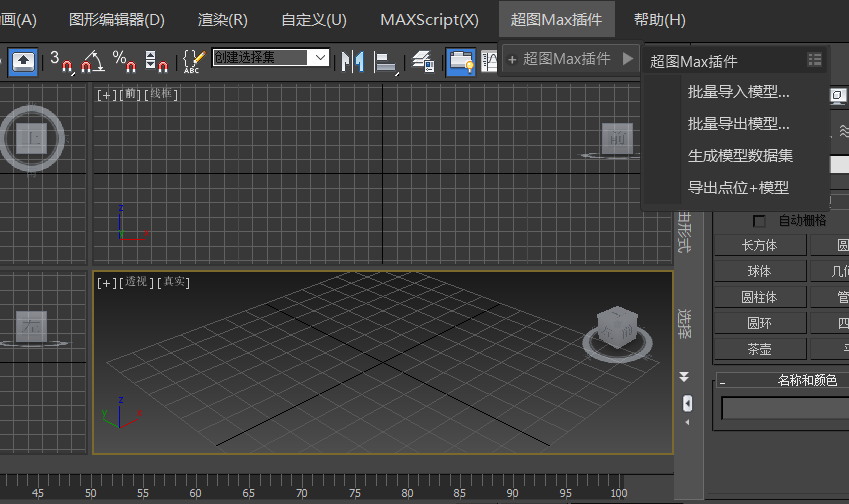The height and width of the screenshot is (504, 849).
Task: Toggle the Ribbon display icon
Action: click(460, 60)
